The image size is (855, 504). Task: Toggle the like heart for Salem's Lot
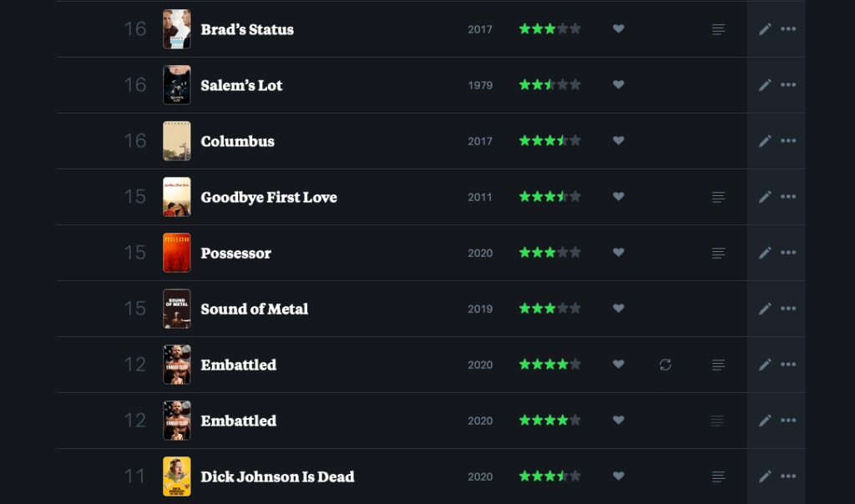[619, 85]
